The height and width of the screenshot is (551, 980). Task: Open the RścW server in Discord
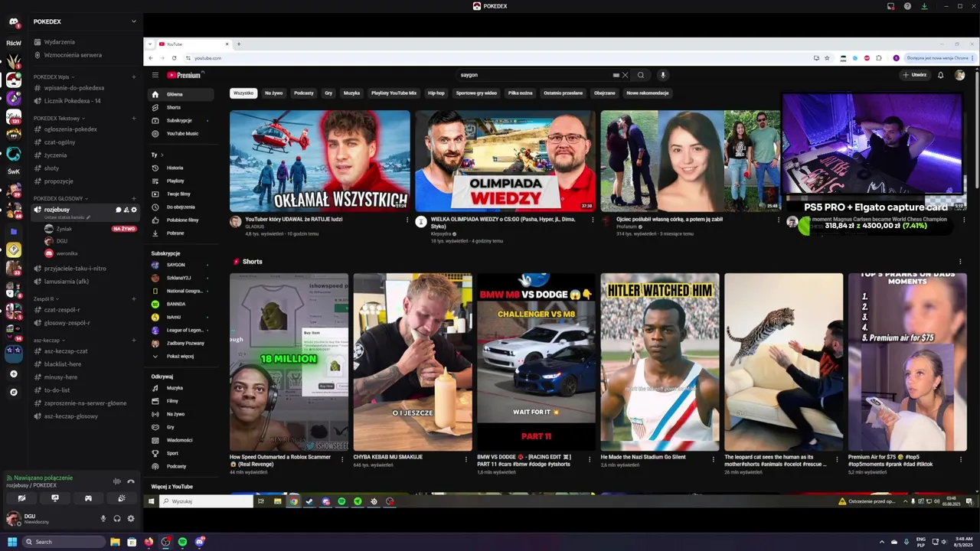pos(13,43)
